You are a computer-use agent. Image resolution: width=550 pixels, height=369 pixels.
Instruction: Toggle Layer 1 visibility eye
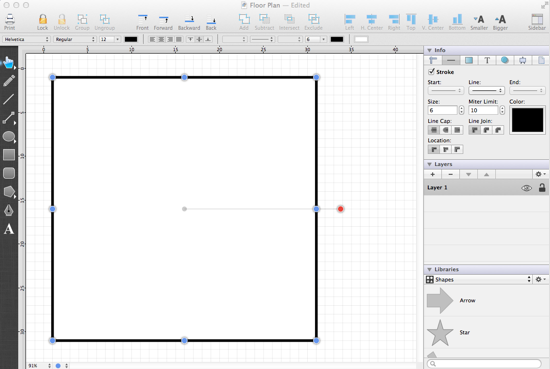point(526,188)
